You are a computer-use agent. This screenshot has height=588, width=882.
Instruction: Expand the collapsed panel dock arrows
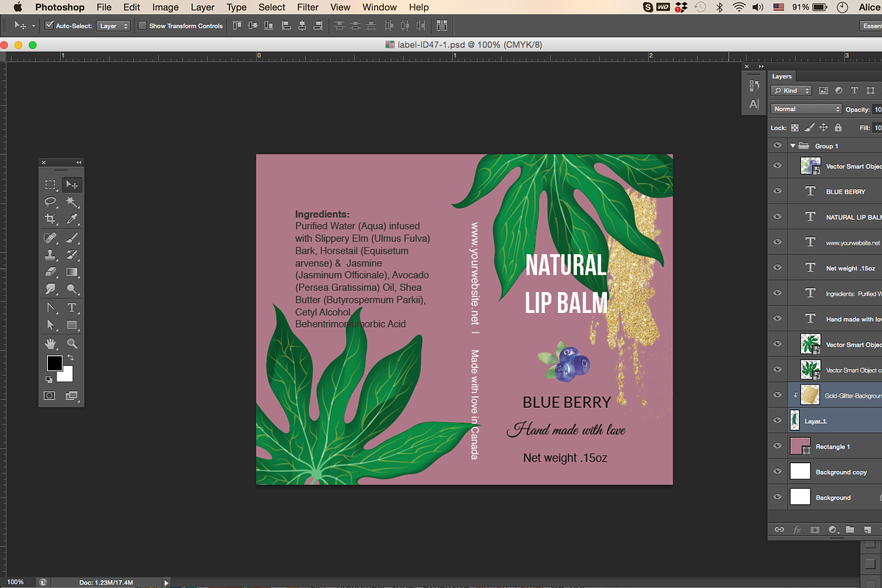(761, 67)
